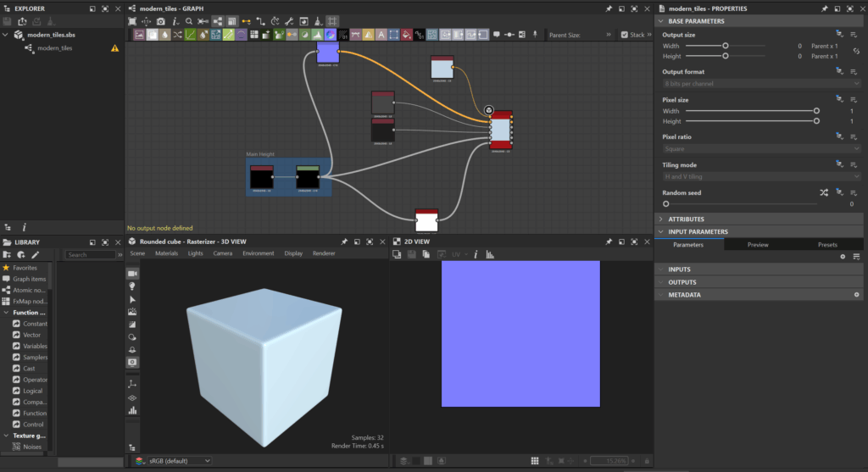Pin the GRAPH panel with its pushpin
The width and height of the screenshot is (868, 472).
click(x=609, y=8)
